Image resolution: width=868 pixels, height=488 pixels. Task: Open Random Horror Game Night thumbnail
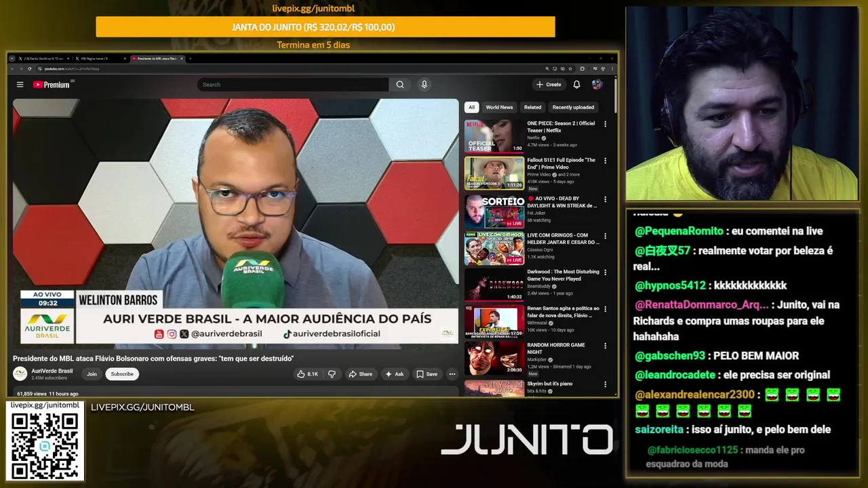pos(494,358)
